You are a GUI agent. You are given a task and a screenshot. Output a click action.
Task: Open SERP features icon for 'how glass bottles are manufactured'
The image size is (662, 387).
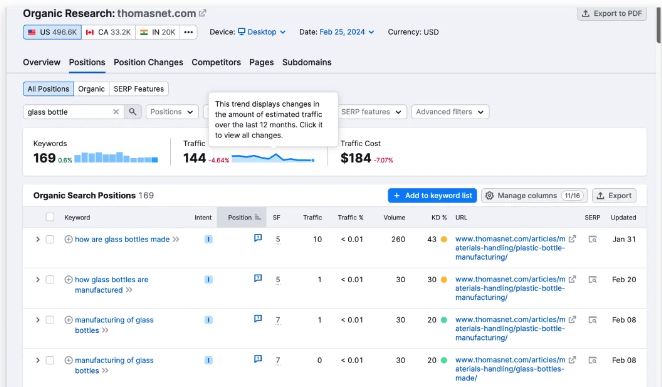click(x=258, y=278)
